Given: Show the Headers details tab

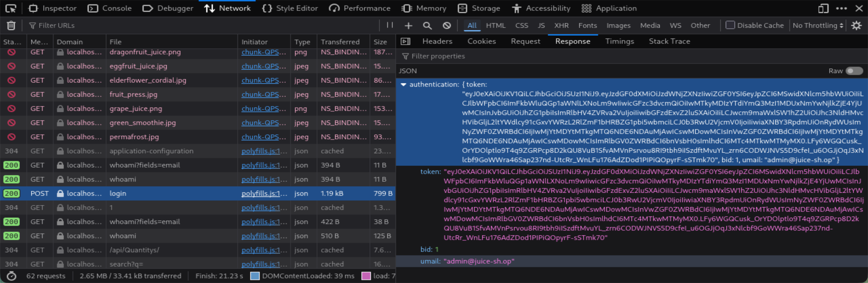Looking at the screenshot, I should click(x=437, y=41).
